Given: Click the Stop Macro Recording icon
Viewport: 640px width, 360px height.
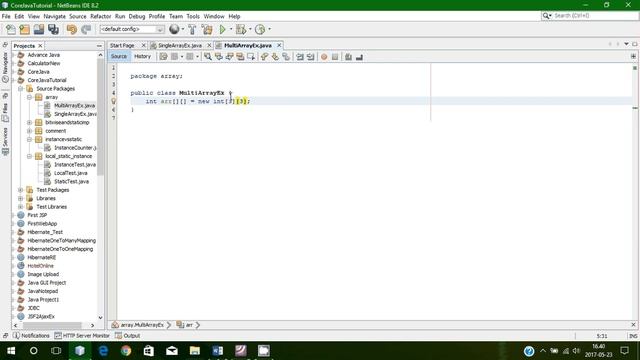Looking at the screenshot, I should 335,57.
